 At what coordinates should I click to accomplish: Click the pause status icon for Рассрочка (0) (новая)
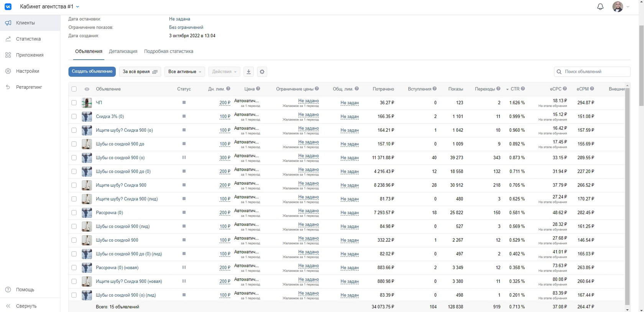point(184,268)
